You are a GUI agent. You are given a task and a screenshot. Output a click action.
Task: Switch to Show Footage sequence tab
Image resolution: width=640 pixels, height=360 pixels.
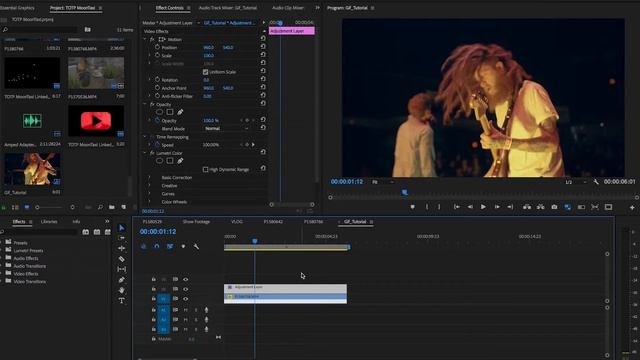pyautogui.click(x=196, y=222)
